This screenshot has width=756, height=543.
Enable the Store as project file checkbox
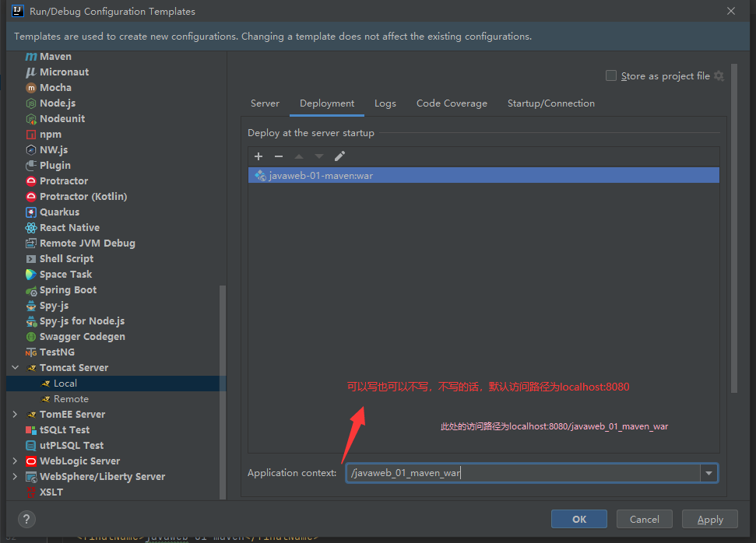click(611, 75)
